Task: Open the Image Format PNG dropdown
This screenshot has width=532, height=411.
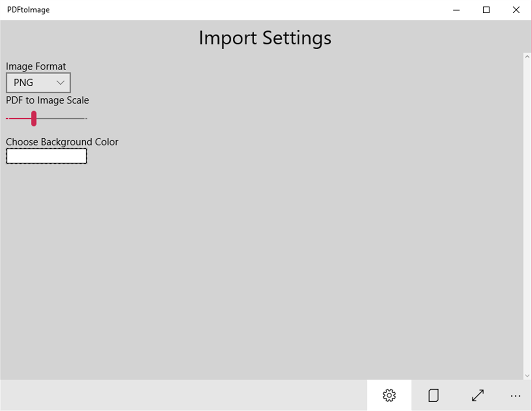Action: 38,83
